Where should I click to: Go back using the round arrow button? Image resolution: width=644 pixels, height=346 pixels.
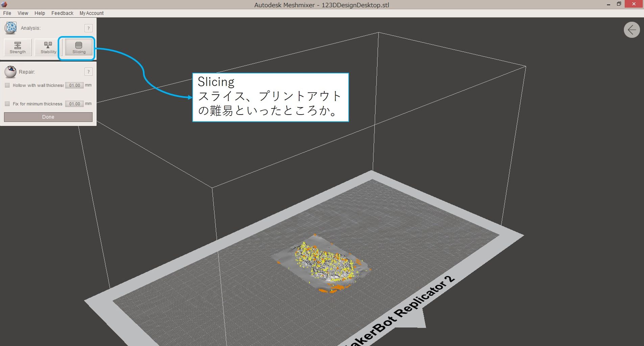[631, 30]
